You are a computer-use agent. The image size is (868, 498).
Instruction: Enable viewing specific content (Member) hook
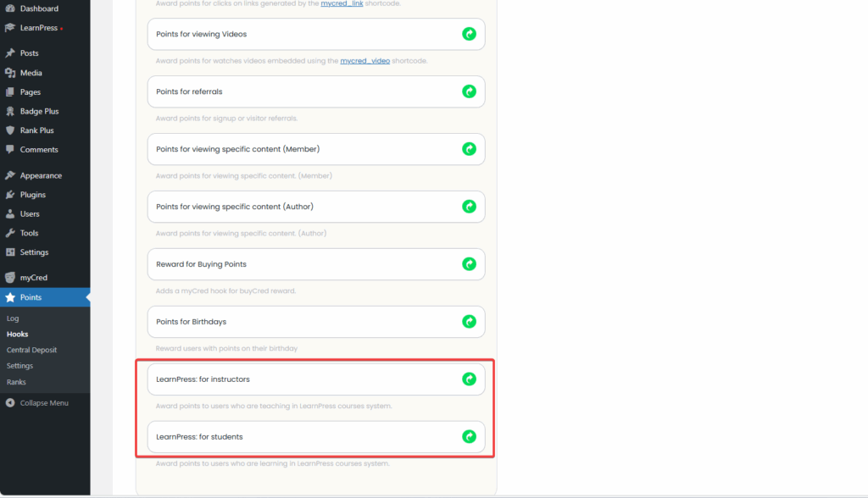[469, 149]
